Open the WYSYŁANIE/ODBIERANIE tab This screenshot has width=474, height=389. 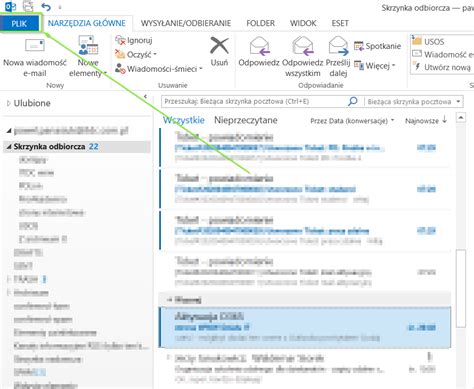[x=186, y=23]
